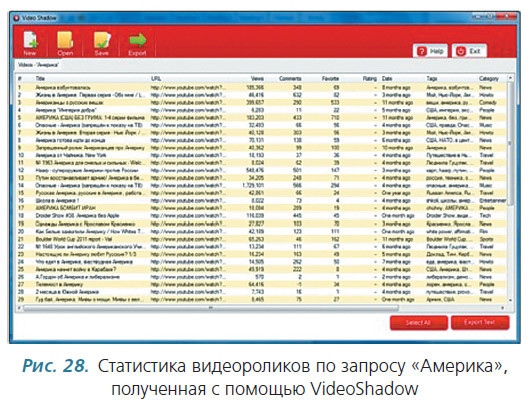Click the horizontal scrollbar thumb
531x405 pixels.
pyautogui.click(x=211, y=308)
